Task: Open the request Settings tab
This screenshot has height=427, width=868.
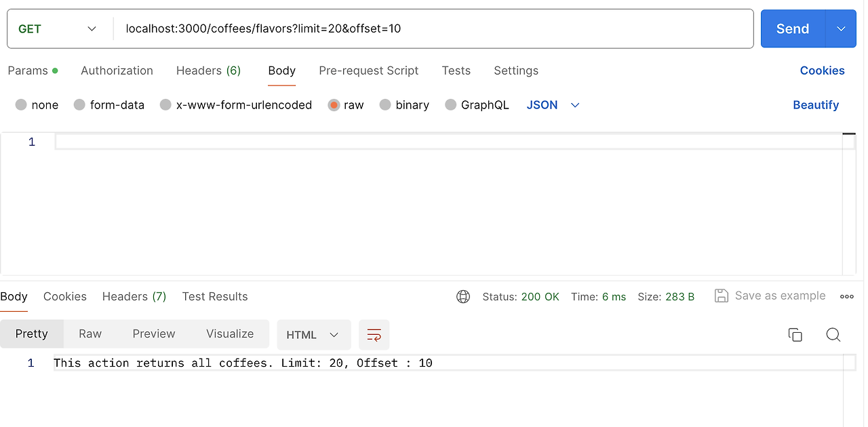Action: (516, 70)
